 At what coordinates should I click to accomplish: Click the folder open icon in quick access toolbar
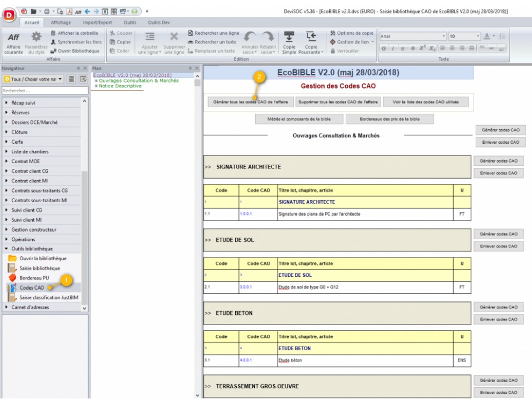33,11
